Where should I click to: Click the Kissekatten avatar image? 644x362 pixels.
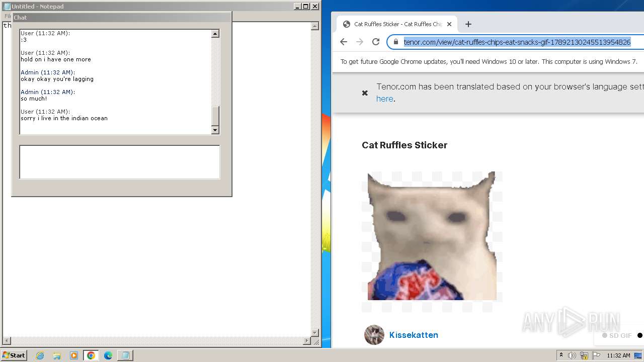[374, 335]
